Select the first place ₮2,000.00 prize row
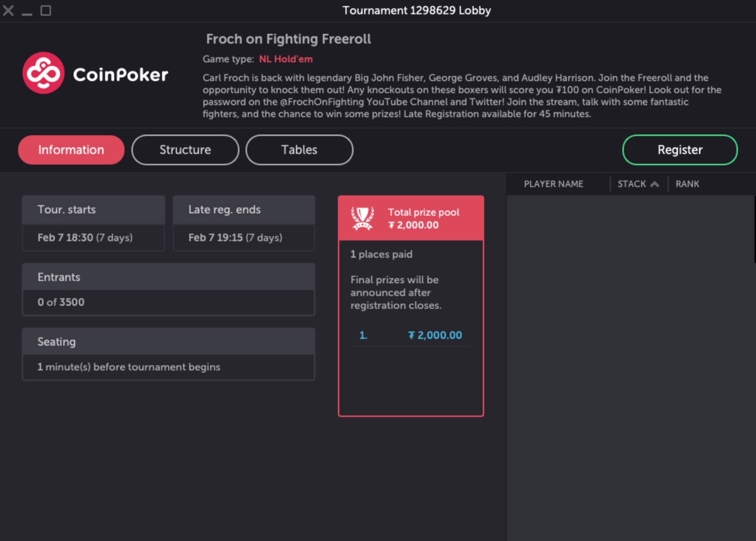The image size is (756, 541). 411,335
